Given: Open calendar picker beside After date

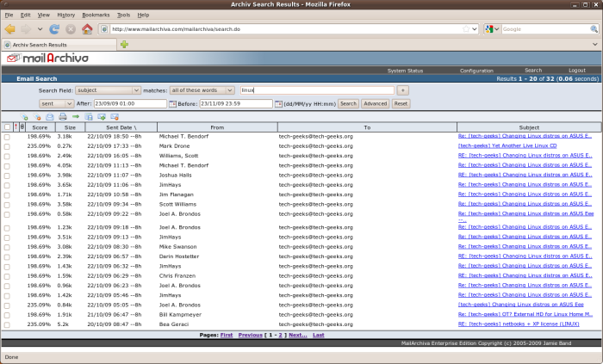Looking at the screenshot, I should (x=172, y=103).
